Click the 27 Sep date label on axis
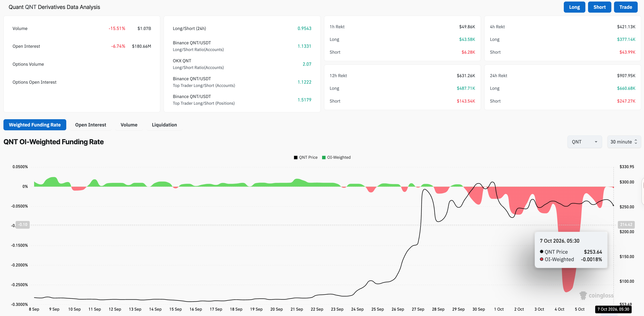The width and height of the screenshot is (644, 316). coord(418,309)
